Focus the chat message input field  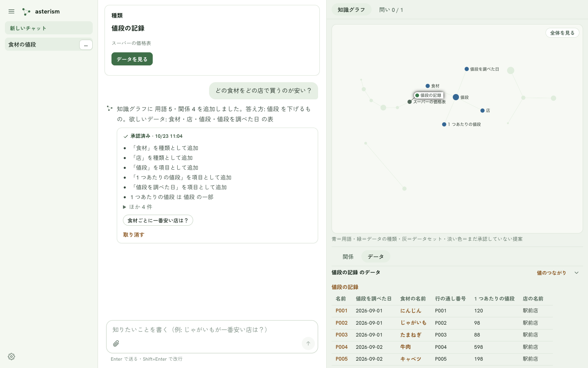click(212, 330)
